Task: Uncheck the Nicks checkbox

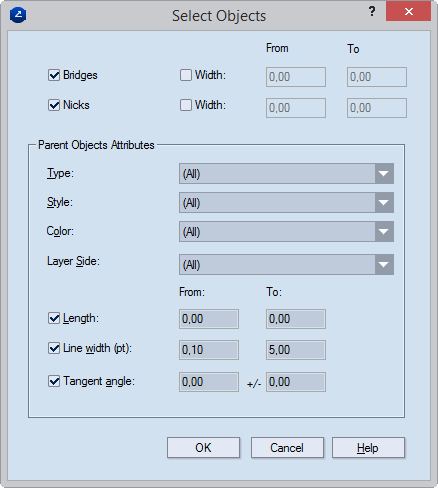Action: 54,105
